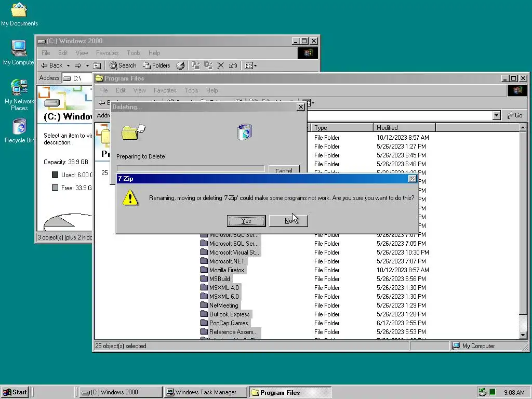Screen dimensions: 532x399
Task: Open View menu in Windows 2000 window
Action: (82, 53)
